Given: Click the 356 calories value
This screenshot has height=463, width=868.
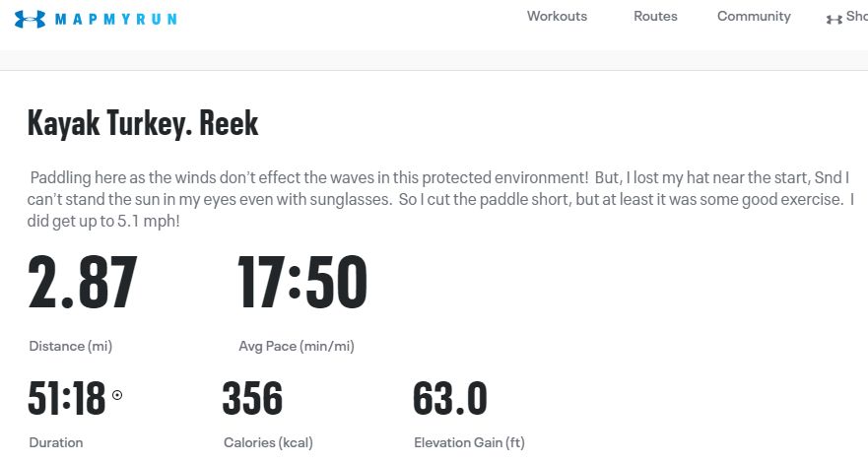Looking at the screenshot, I should coord(252,398).
